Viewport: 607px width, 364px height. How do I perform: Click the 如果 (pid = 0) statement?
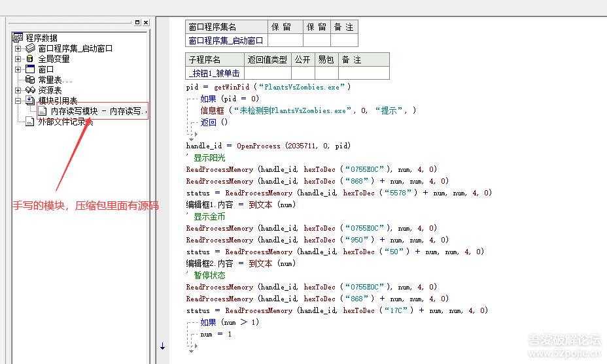click(230, 99)
